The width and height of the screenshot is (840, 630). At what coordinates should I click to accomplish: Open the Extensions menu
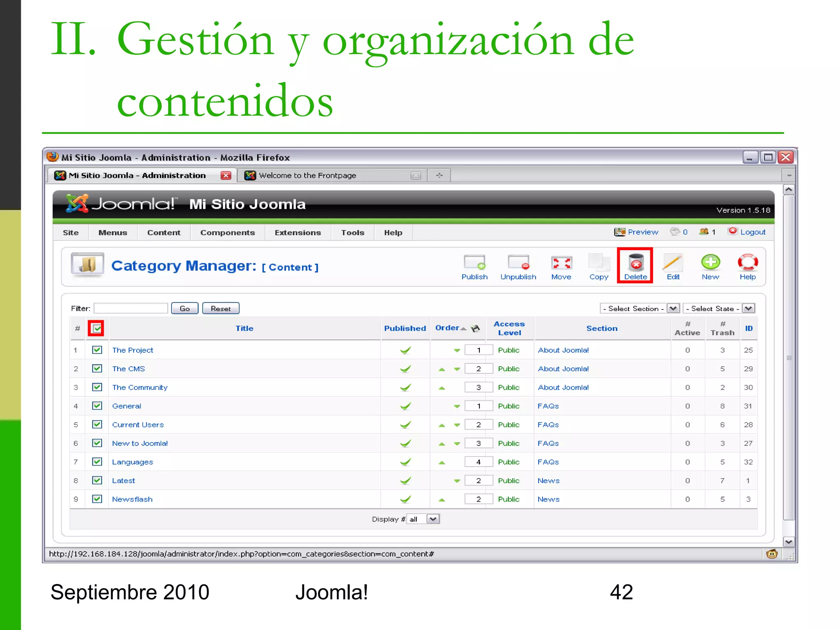click(x=298, y=233)
